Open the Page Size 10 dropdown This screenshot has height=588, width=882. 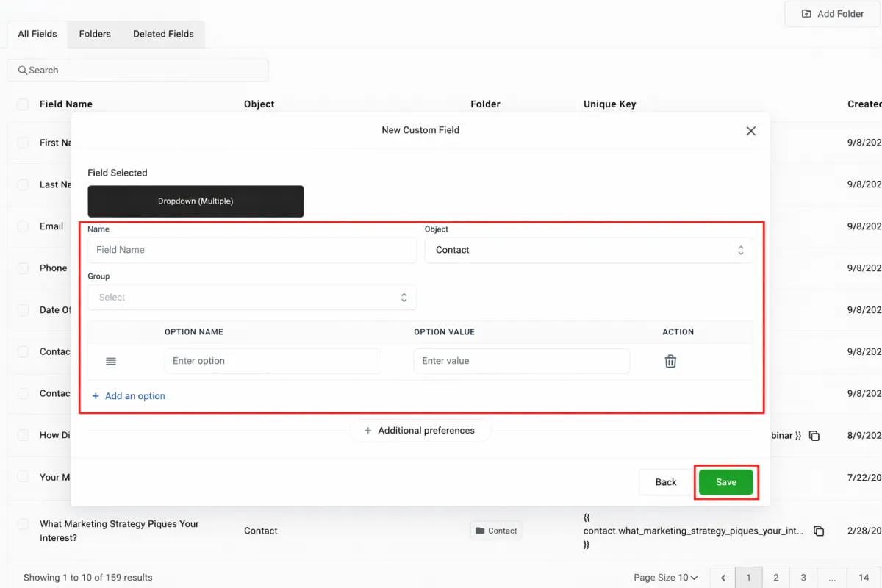coord(666,578)
